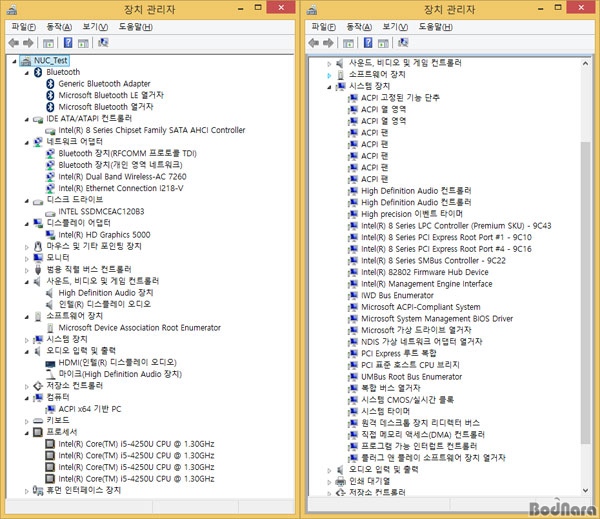Select 마이크(High Definition Audio 장치)

pos(120,374)
